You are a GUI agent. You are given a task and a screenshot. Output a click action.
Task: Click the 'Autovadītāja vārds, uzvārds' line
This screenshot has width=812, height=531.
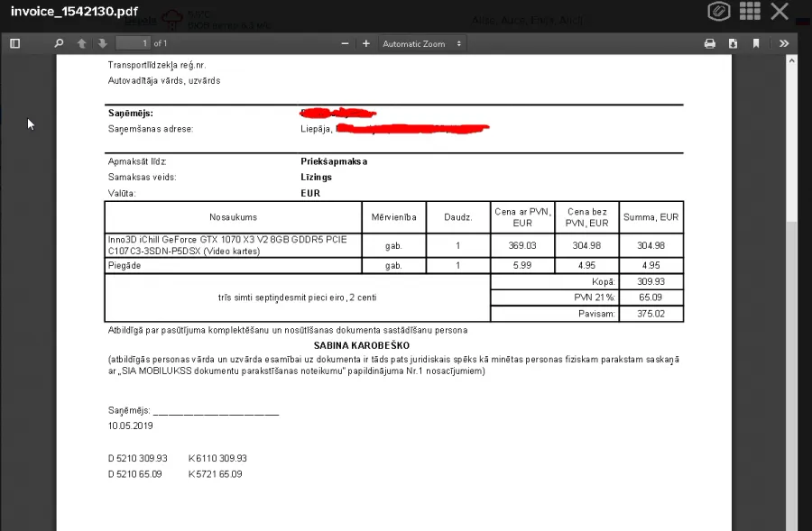(x=164, y=81)
